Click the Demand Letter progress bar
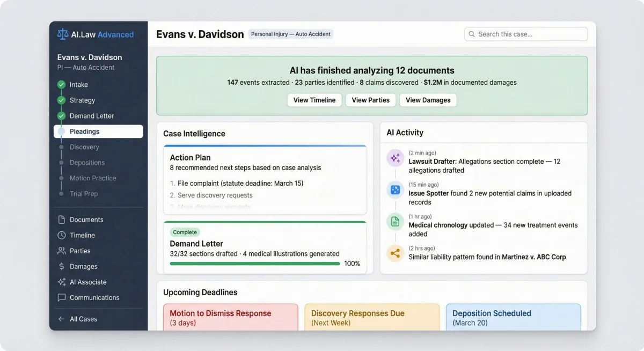The image size is (644, 351). [255, 264]
